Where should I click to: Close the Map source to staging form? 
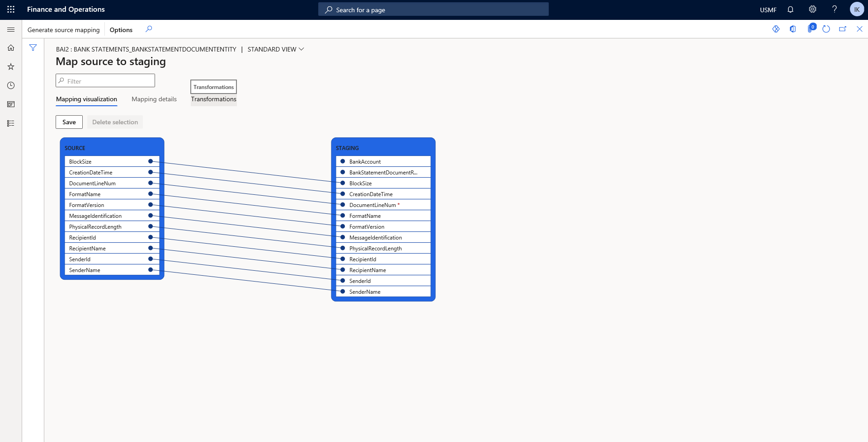[859, 29]
